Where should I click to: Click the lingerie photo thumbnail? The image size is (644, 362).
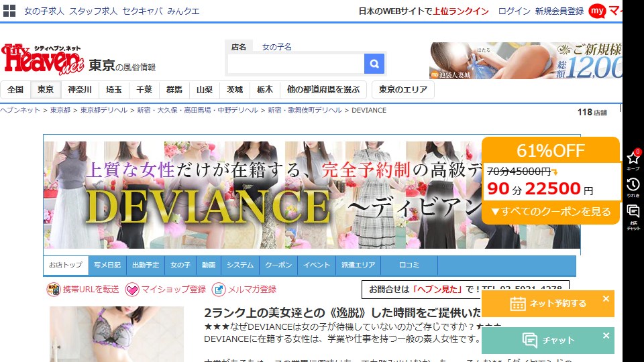pos(117,334)
